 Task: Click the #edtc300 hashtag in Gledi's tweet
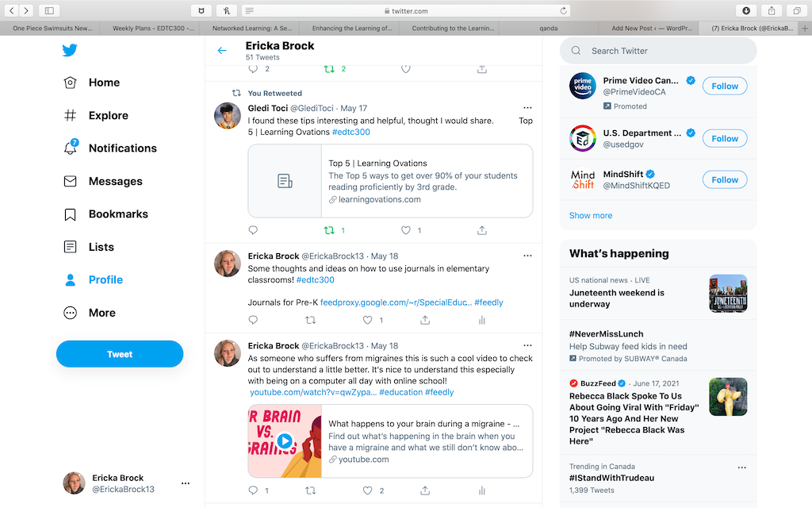pos(351,132)
